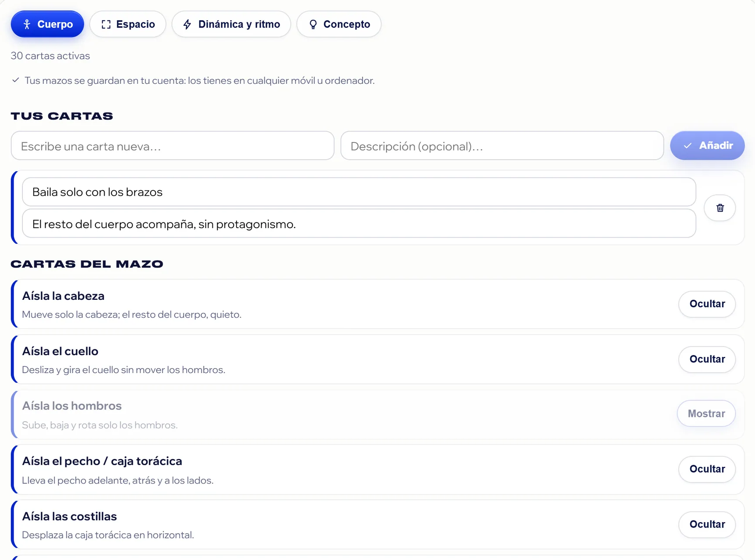Click the '30 cartas activas' text
755x560 pixels.
(x=50, y=56)
